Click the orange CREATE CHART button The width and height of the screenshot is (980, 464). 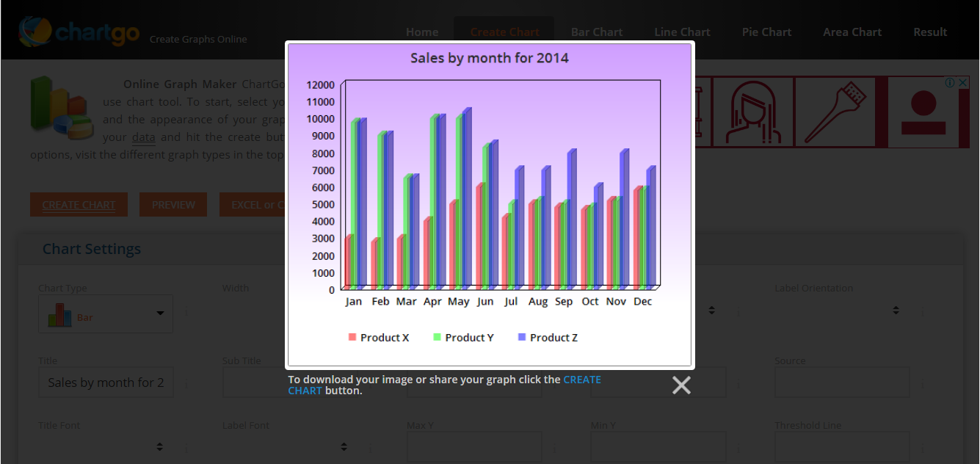point(79,205)
